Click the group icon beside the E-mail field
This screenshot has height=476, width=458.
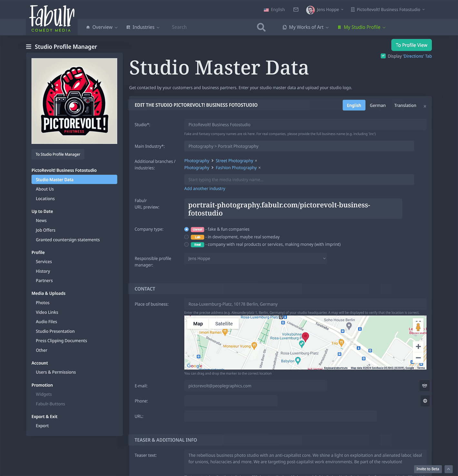coord(424,385)
